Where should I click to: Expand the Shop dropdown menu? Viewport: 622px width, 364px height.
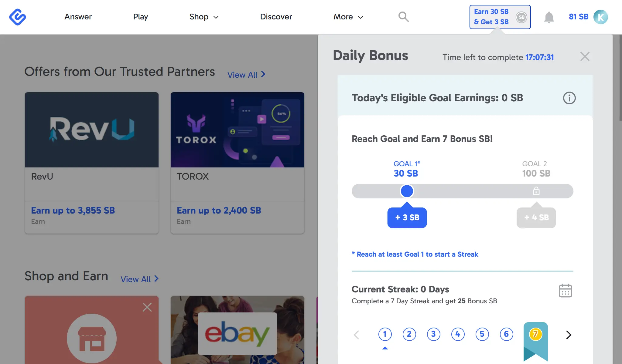(204, 17)
